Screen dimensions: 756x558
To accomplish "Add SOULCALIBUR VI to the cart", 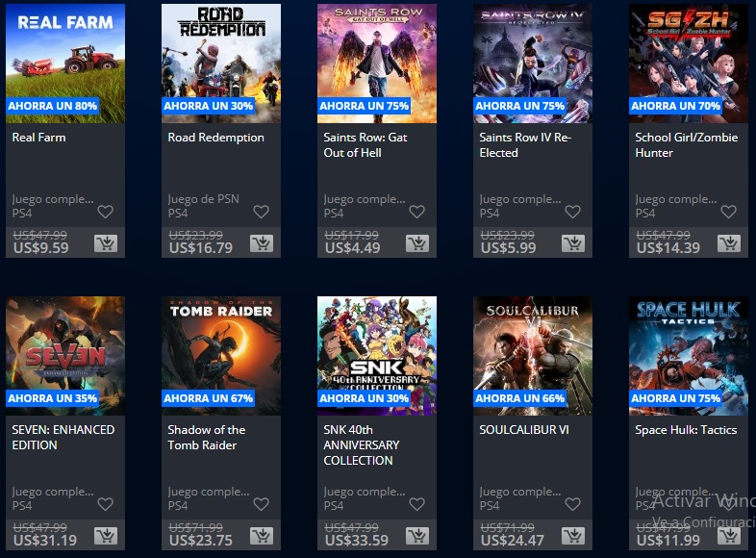I will click(x=573, y=536).
